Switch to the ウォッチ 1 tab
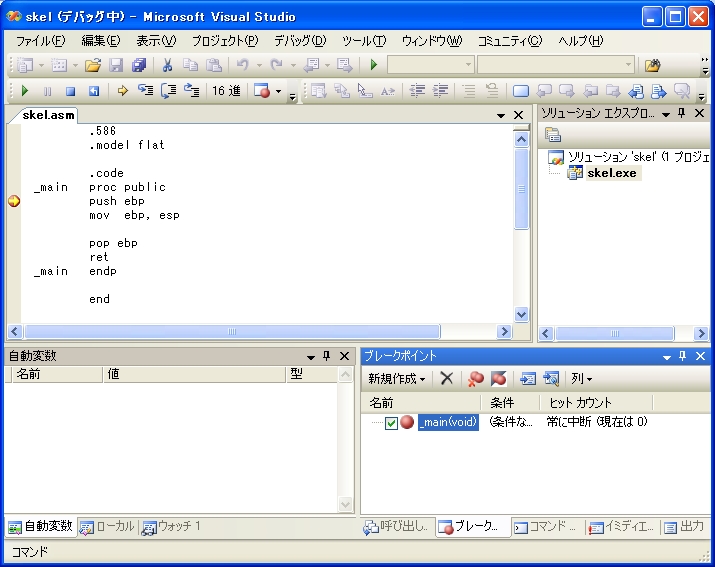 pos(171,527)
